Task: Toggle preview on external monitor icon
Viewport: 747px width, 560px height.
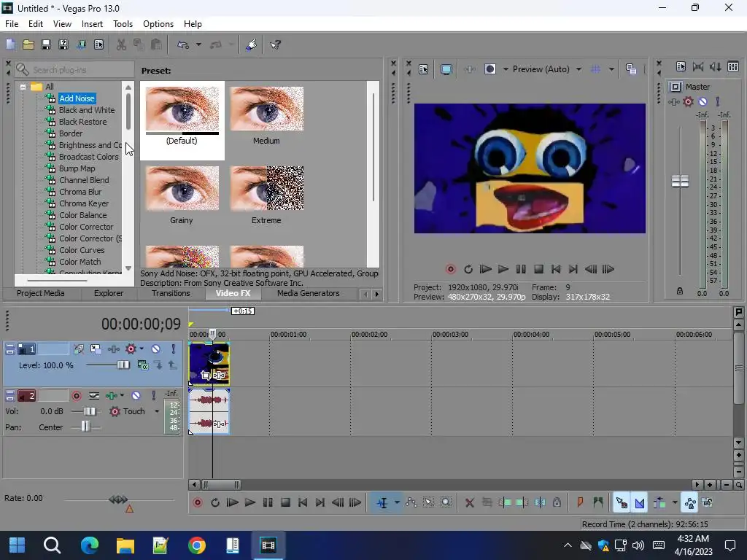Action: tap(446, 69)
